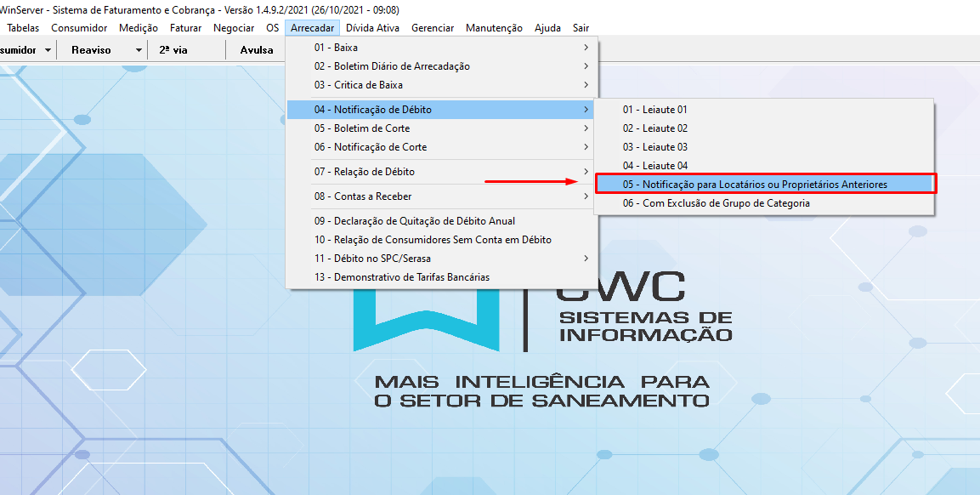Click 13 - Demonstrativo de Tarifas Bancárias
The image size is (980, 495).
[401, 277]
